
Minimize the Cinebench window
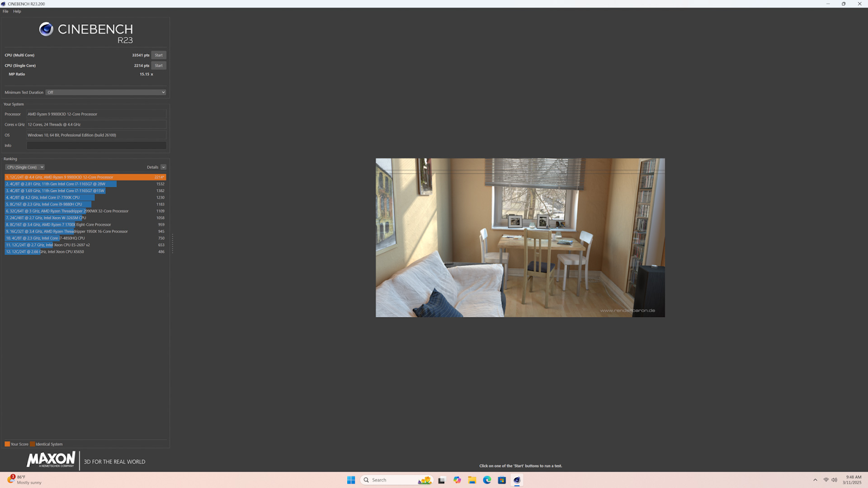coord(828,4)
